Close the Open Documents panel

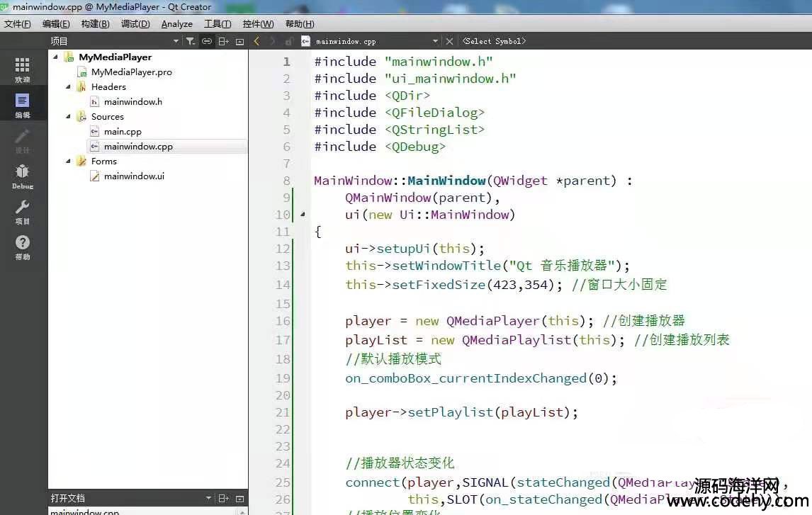point(239,499)
